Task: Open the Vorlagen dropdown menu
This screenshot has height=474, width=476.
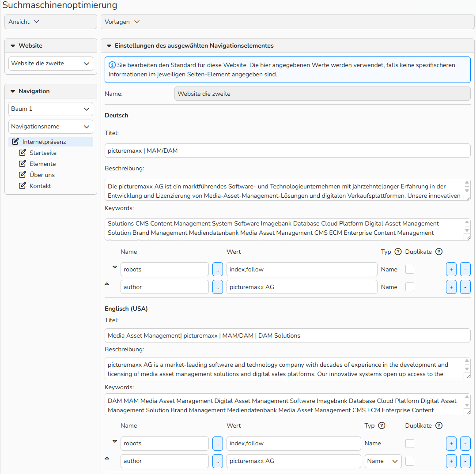Action: (x=122, y=22)
